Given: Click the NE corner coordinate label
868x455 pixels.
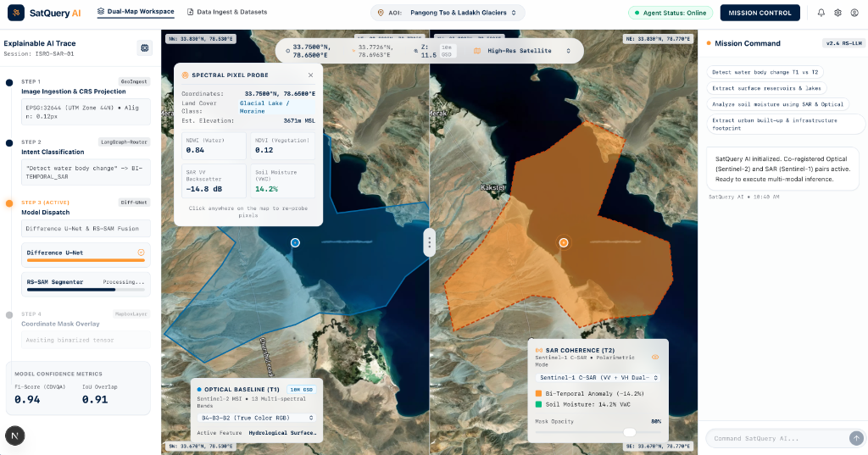Looking at the screenshot, I should coord(659,39).
